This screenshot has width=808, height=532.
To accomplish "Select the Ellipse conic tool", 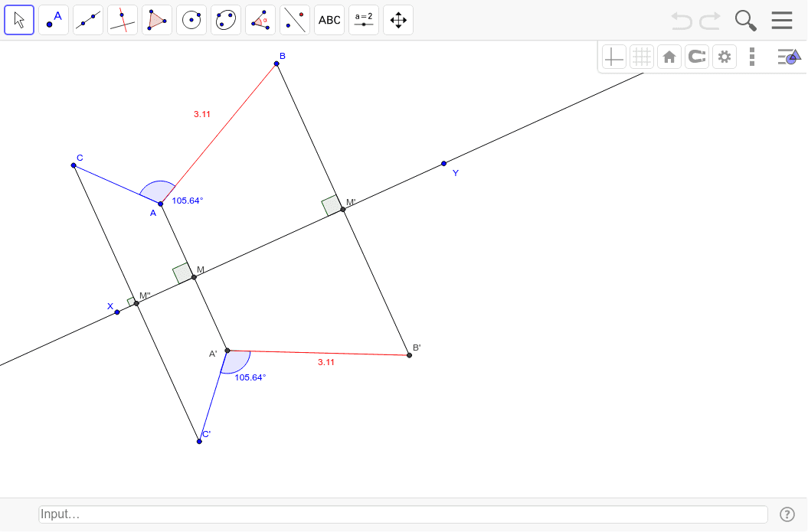I will point(226,20).
